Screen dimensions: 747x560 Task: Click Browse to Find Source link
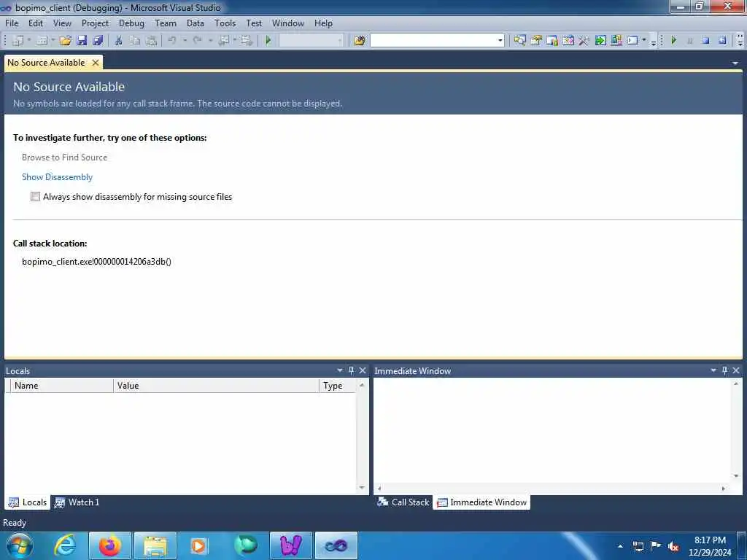point(64,157)
